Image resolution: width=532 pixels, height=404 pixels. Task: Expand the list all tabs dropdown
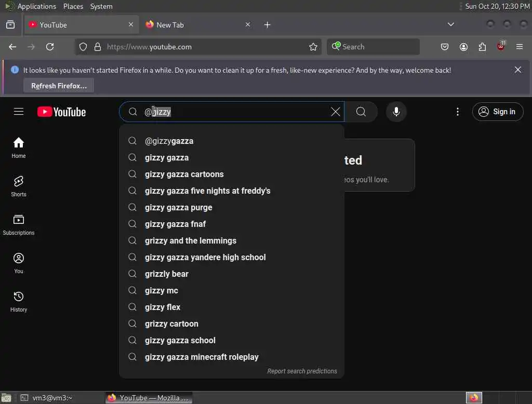[x=450, y=24]
